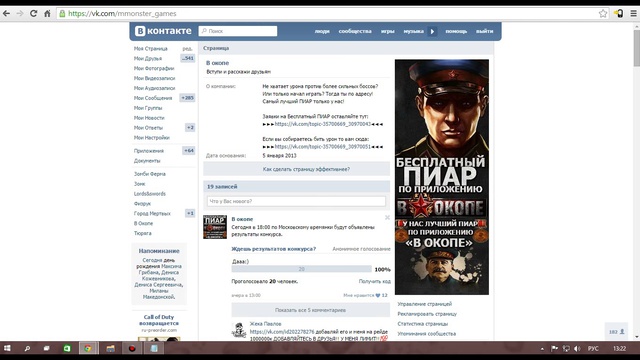
Task: Open 'Город Мертвых' app link
Action: point(152,213)
